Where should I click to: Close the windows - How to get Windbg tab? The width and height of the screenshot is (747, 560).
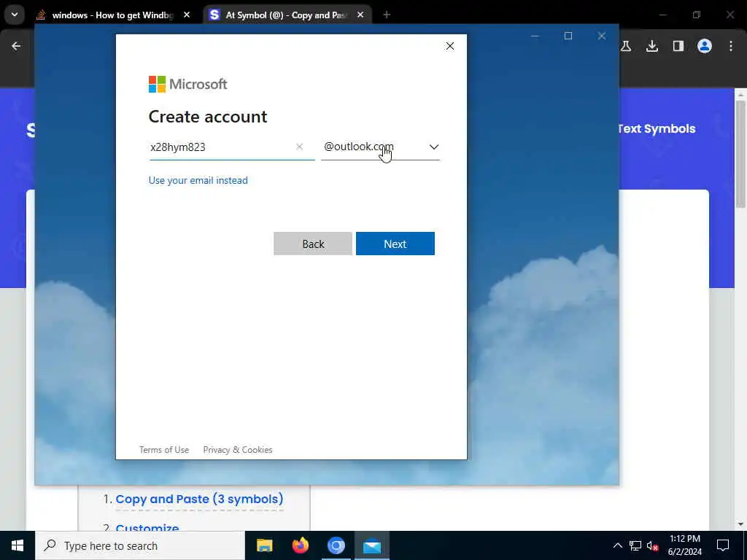187,15
